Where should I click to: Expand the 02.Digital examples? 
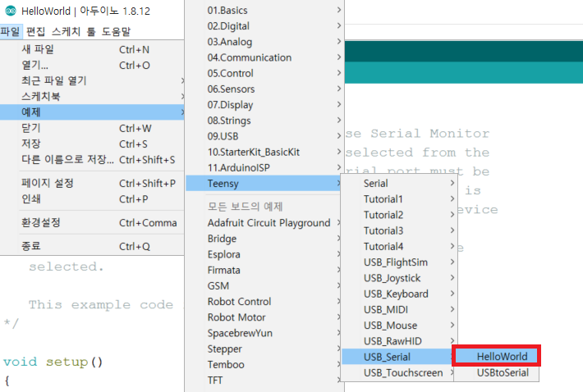pyautogui.click(x=264, y=26)
